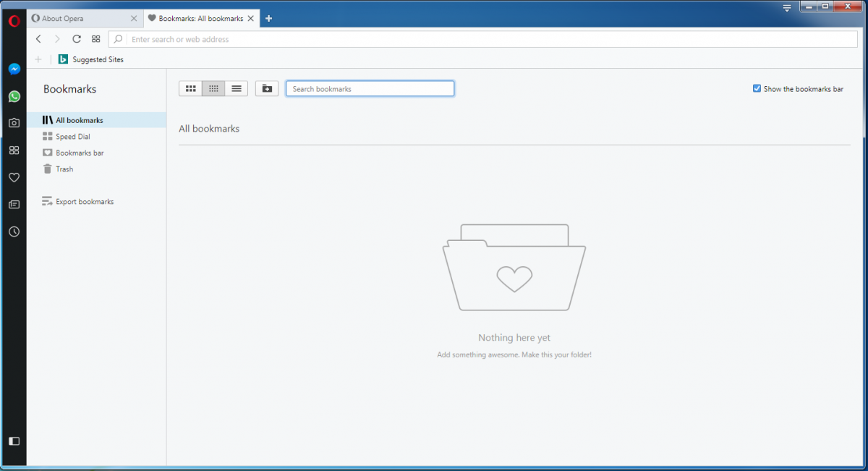Open History clock icon in sidebar
Screen dimensions: 868x471
pyautogui.click(x=14, y=232)
